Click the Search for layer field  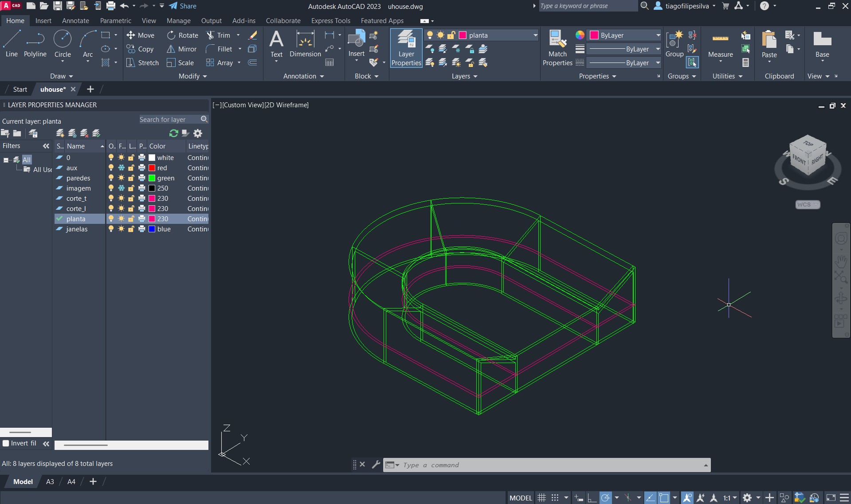169,120
